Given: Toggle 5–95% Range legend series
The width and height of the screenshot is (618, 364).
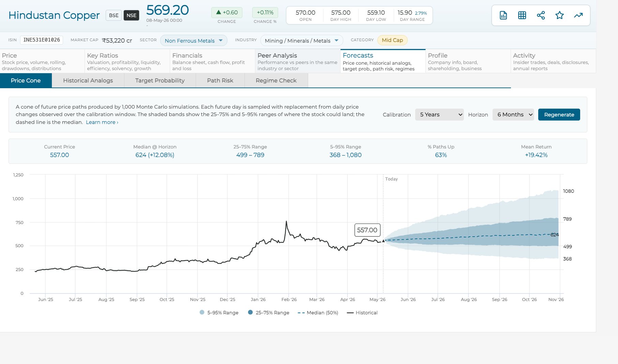Looking at the screenshot, I should tap(219, 313).
